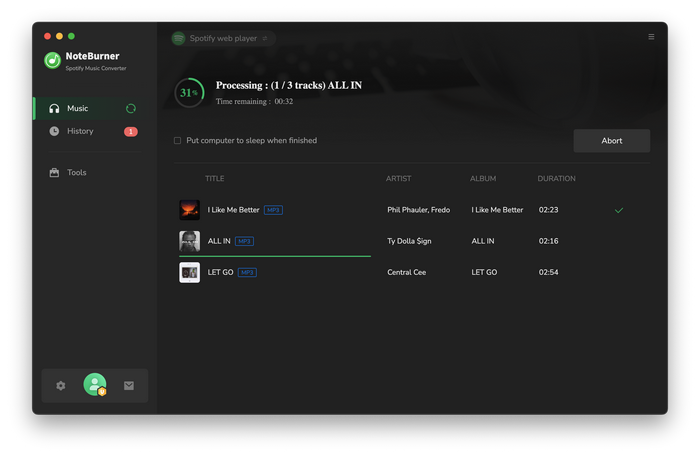Click the MP3 tag on LET GO
The height and width of the screenshot is (457, 700).
tap(247, 272)
